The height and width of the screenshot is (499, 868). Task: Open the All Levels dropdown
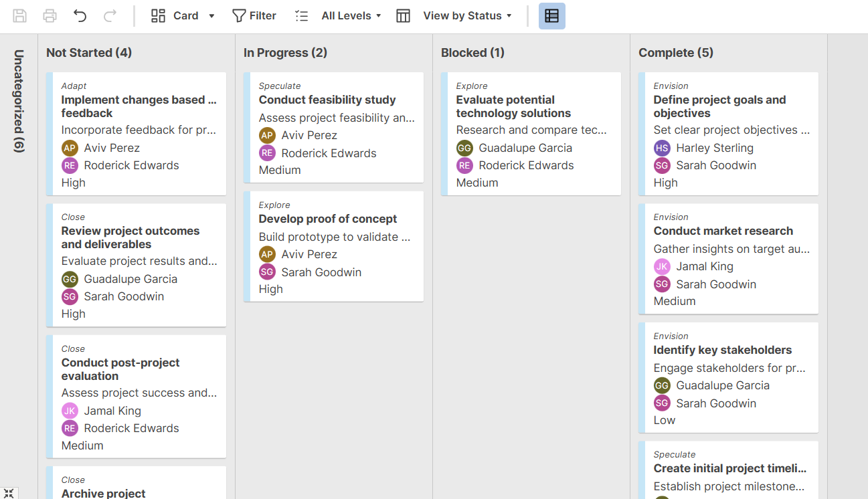351,16
